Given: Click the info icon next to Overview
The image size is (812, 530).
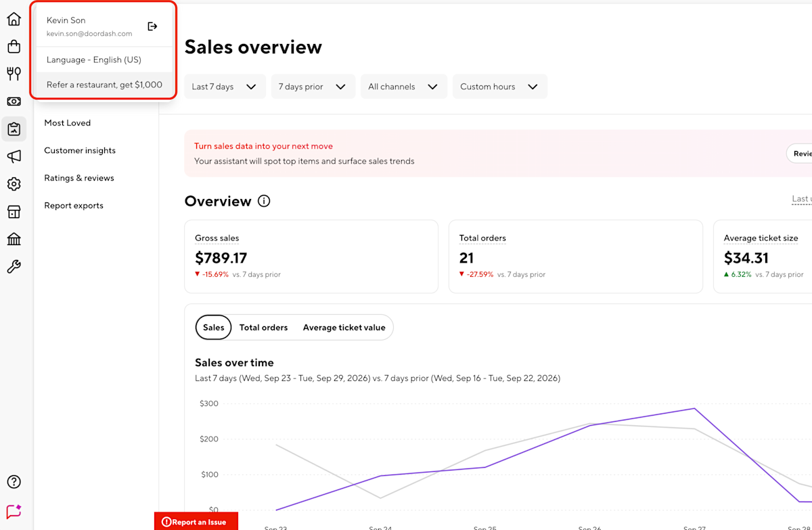Looking at the screenshot, I should pyautogui.click(x=264, y=201).
